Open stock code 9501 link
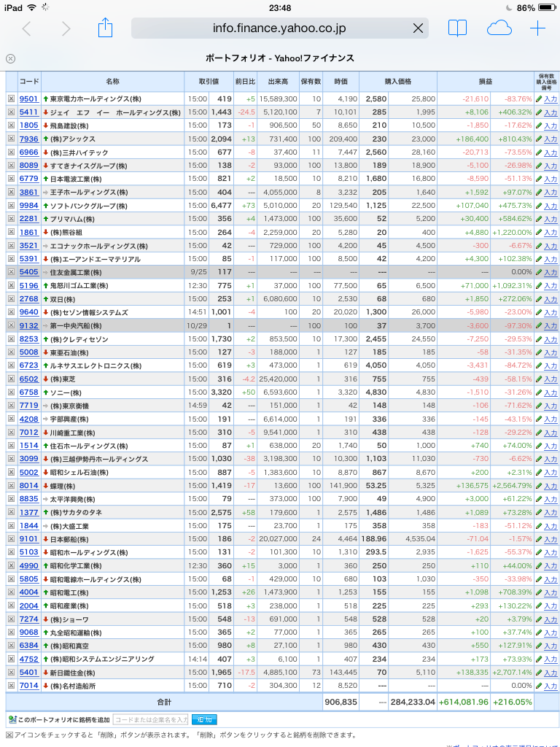 pyautogui.click(x=29, y=99)
